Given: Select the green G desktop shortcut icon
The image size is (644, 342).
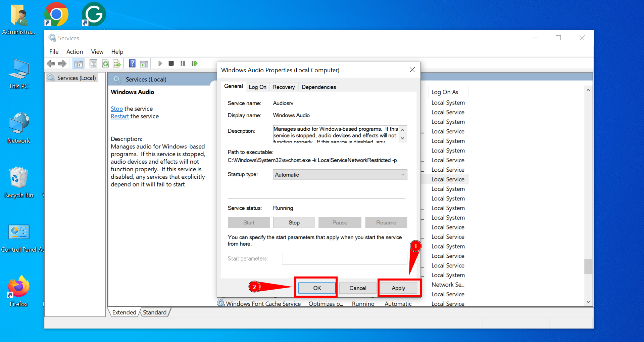Looking at the screenshot, I should click(94, 14).
